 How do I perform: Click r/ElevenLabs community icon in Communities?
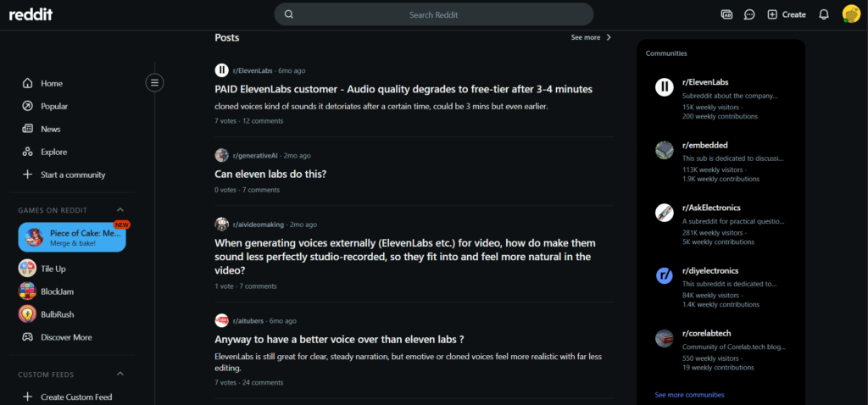(665, 87)
